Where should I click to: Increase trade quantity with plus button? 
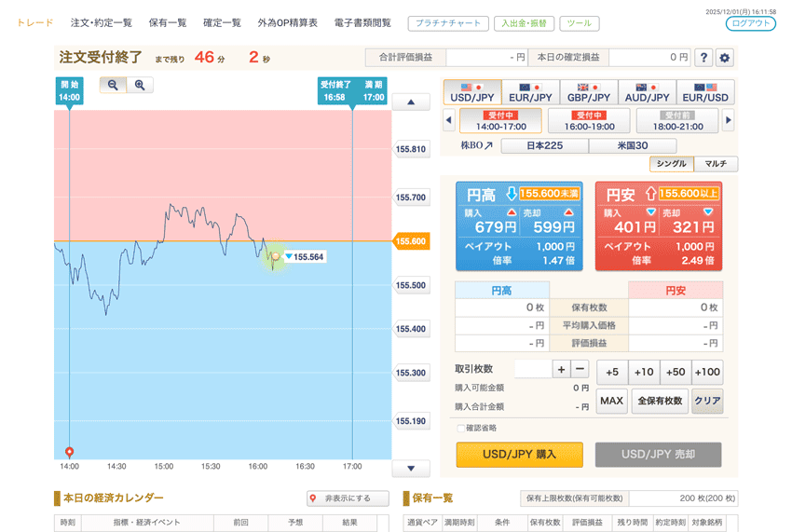coord(561,369)
